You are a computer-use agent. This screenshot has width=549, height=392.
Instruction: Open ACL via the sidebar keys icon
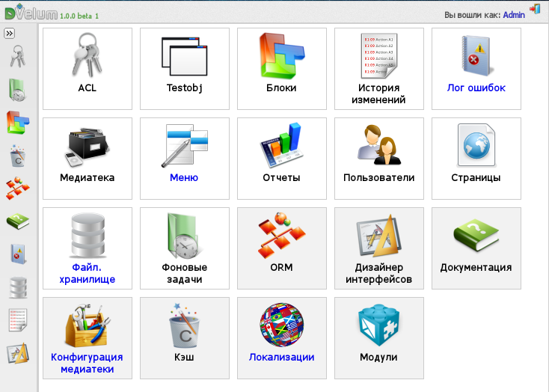tap(17, 56)
